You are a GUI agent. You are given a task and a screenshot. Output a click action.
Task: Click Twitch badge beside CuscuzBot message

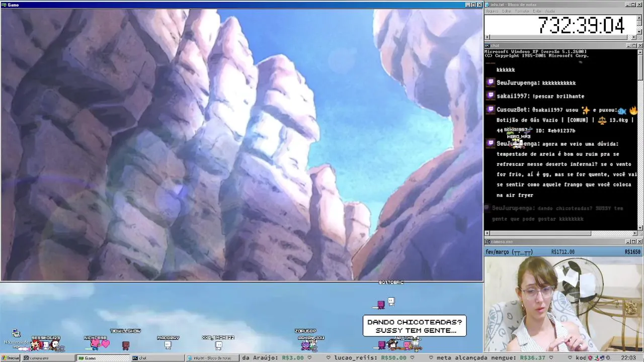[x=491, y=109]
